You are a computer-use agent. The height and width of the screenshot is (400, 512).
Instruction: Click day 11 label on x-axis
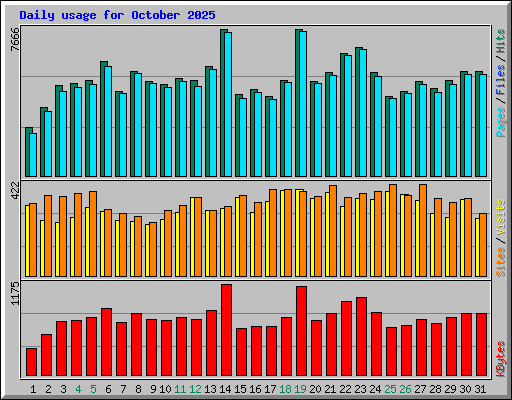pos(180,389)
